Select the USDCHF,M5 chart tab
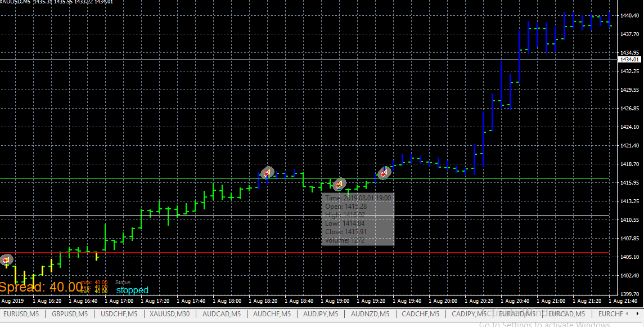644x327 pixels. coord(119,314)
